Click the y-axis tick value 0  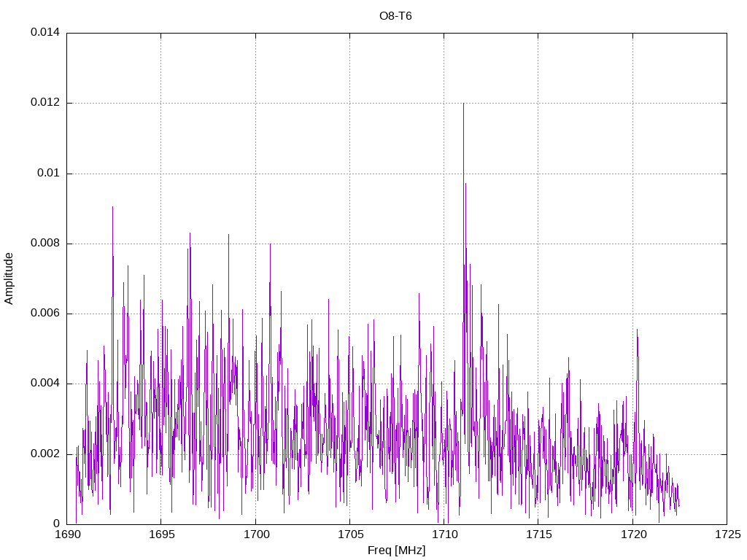pyautogui.click(x=57, y=524)
